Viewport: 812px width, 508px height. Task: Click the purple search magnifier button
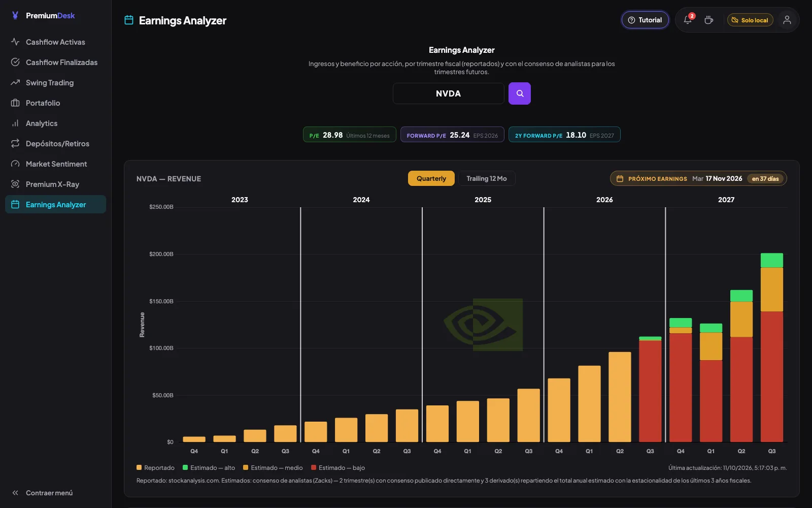pos(520,93)
